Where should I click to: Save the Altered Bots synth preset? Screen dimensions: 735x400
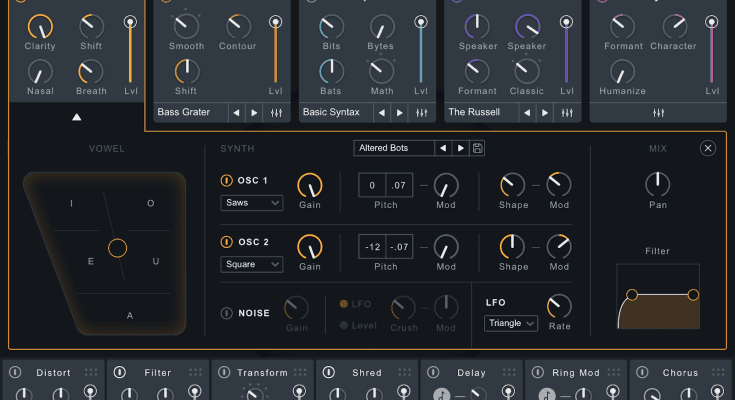click(478, 148)
